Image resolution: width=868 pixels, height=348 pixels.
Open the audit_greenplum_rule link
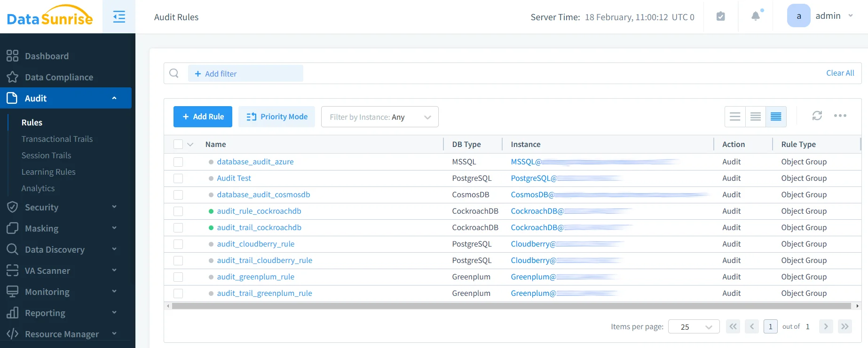click(x=255, y=277)
